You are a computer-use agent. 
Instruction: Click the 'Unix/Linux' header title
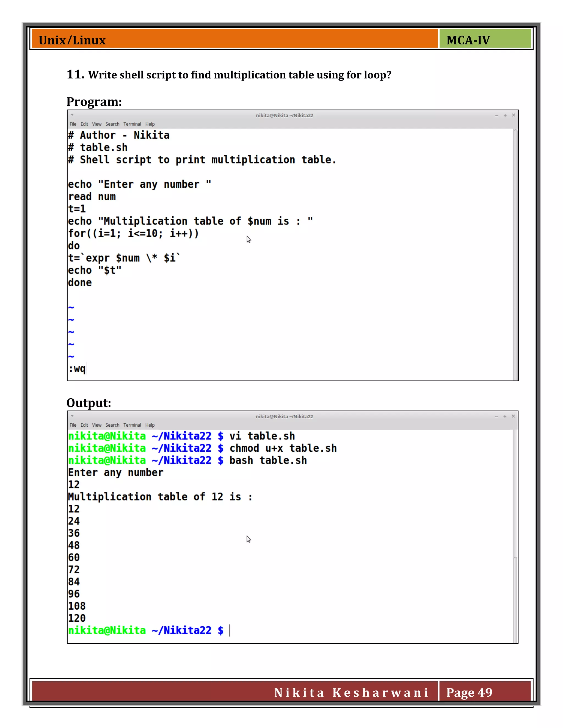tap(72, 40)
